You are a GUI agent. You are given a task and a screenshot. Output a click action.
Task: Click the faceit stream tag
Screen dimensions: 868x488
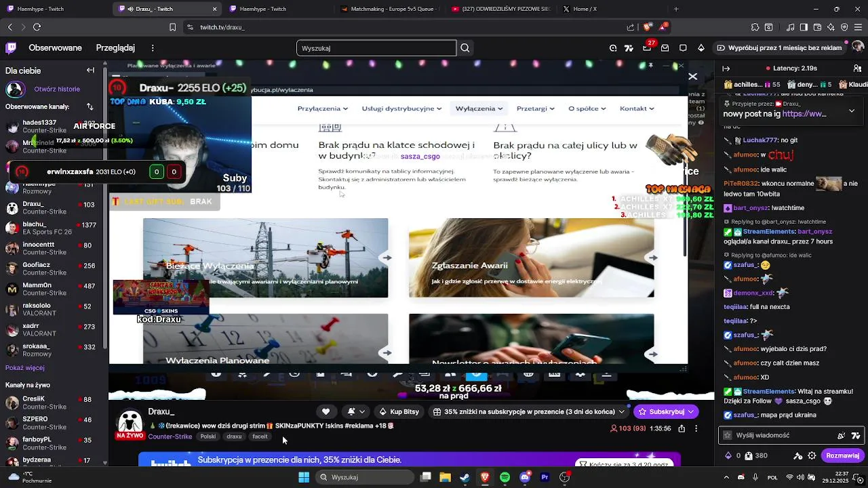coord(260,436)
